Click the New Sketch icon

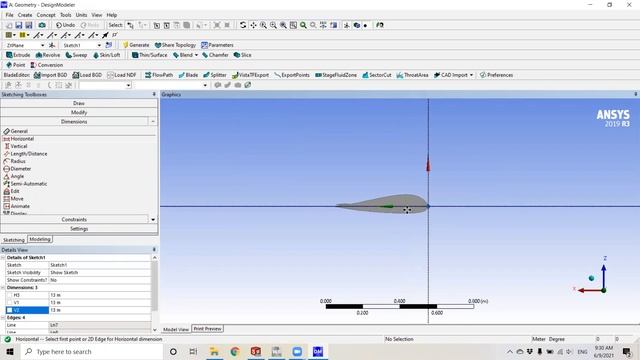click(109, 45)
